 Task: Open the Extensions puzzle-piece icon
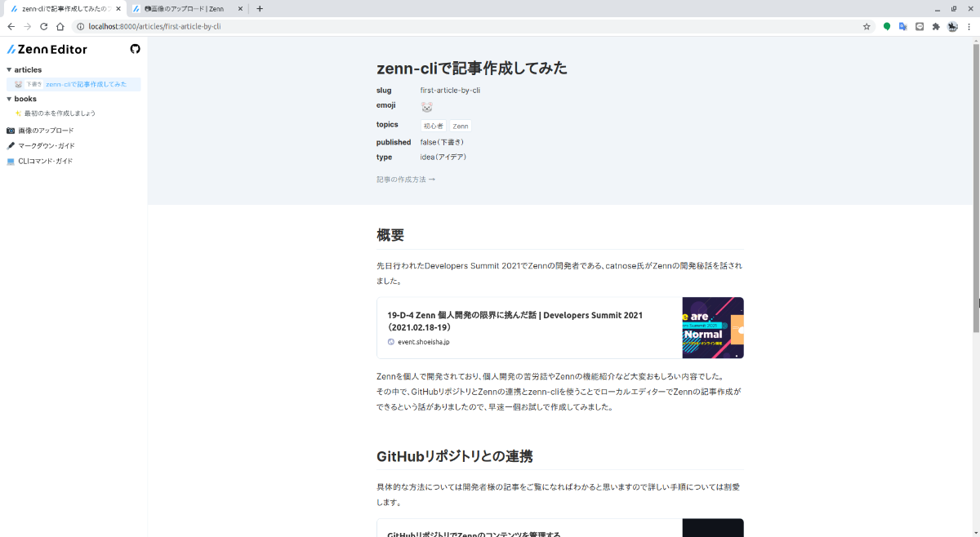936,26
